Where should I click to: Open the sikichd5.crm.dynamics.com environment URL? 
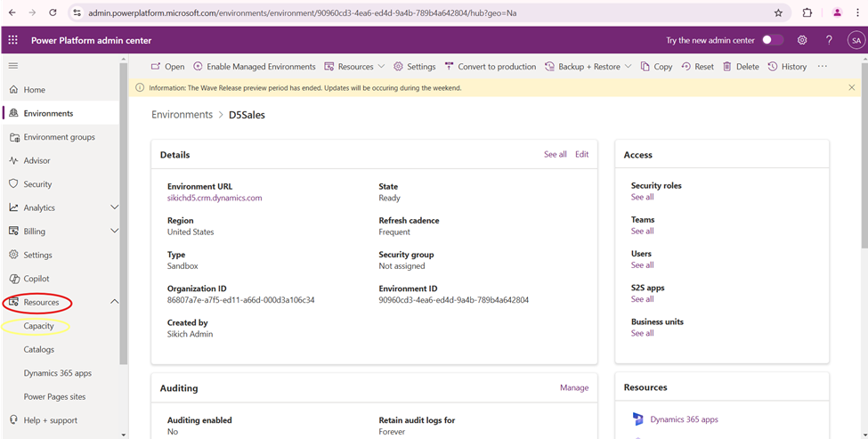point(215,198)
